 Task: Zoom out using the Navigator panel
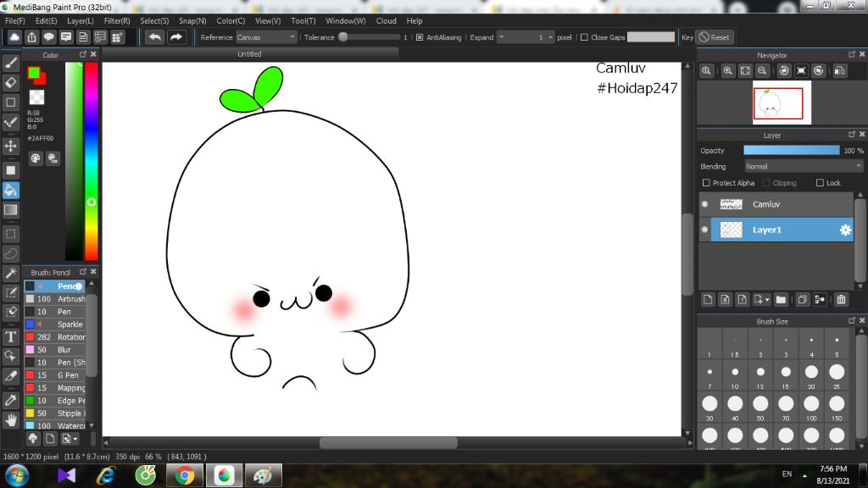pos(762,71)
